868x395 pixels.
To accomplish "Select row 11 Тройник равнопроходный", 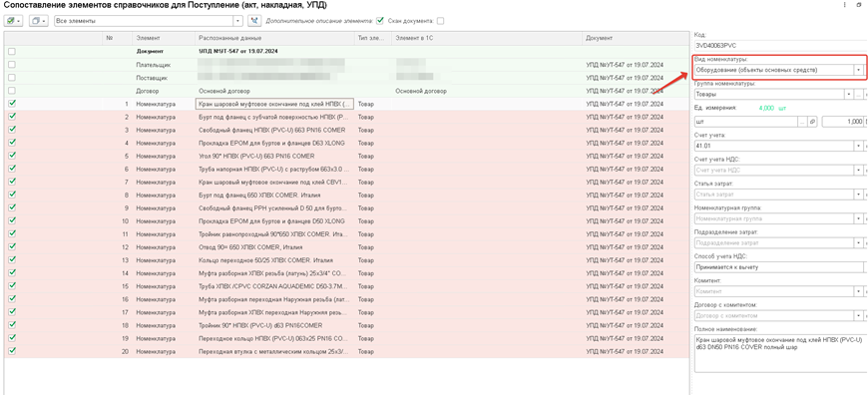I will [347, 233].
